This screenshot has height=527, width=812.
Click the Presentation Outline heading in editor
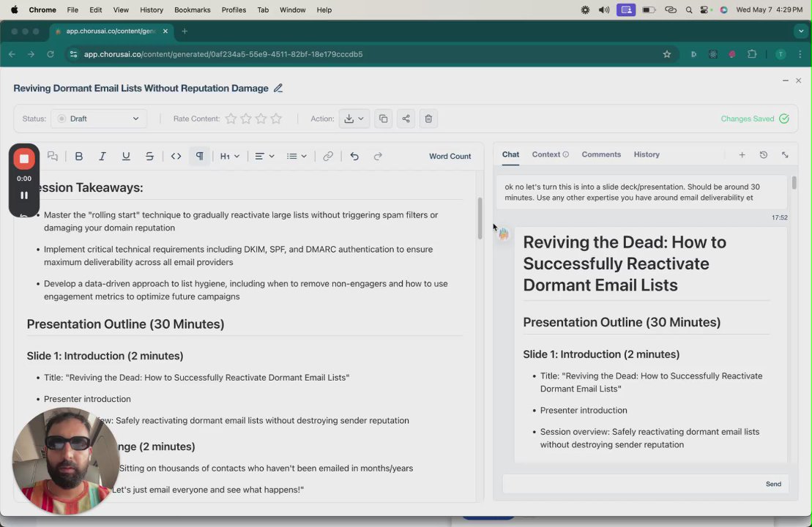tap(125, 324)
